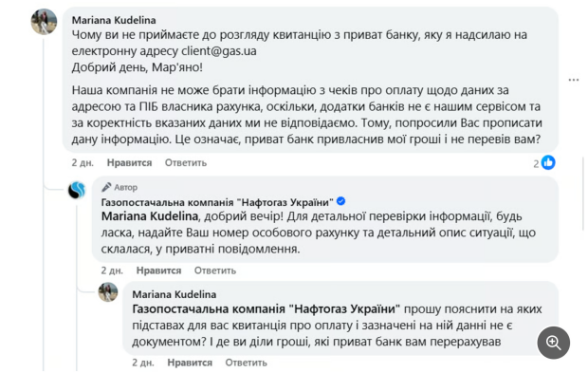Click Ответить under Mariana's last reply
588x373 pixels.
click(x=246, y=363)
